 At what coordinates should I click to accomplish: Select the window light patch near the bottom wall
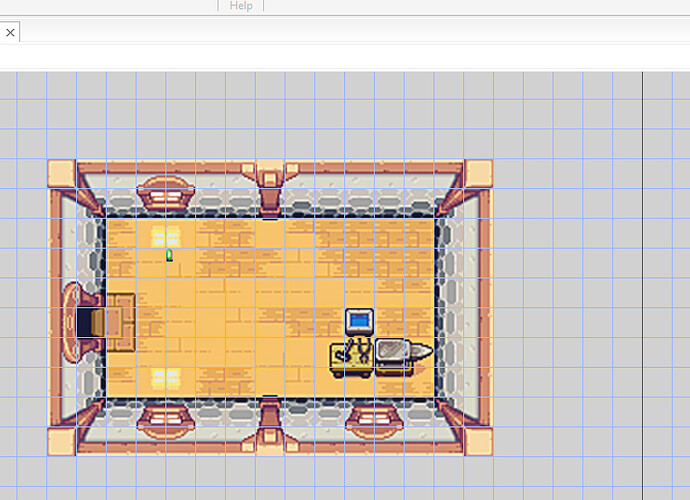pyautogui.click(x=166, y=379)
